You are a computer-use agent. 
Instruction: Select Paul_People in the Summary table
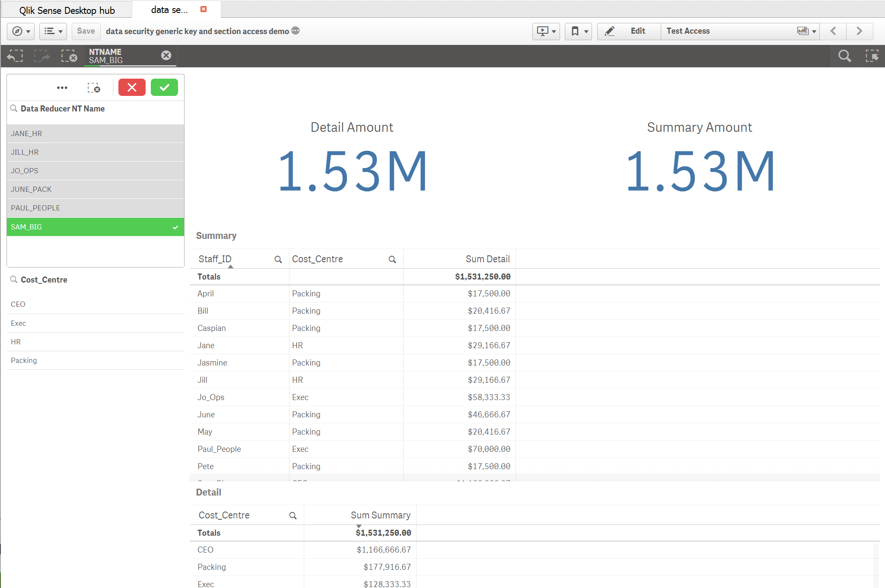coord(219,449)
